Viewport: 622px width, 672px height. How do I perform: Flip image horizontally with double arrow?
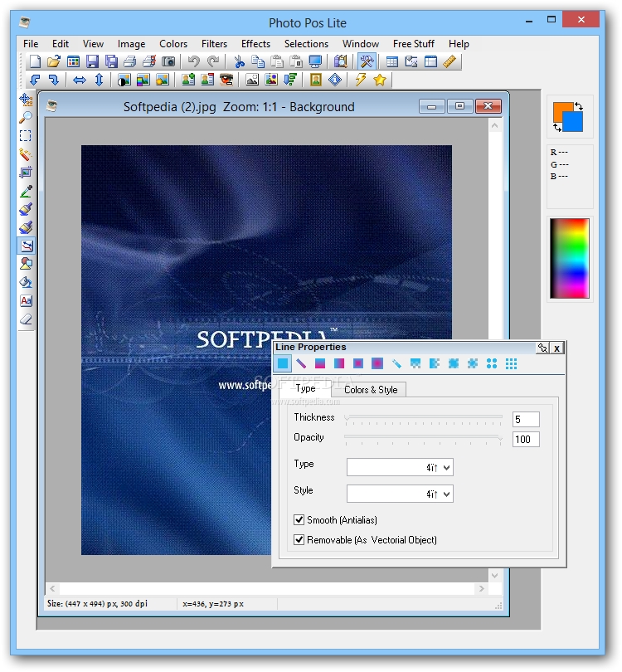(x=80, y=80)
